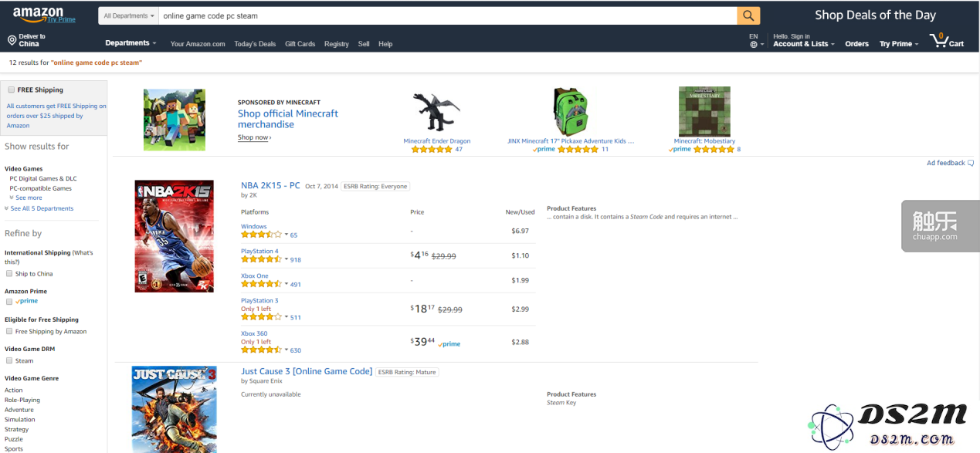
Task: Click the Xbox One star rating
Action: (261, 284)
